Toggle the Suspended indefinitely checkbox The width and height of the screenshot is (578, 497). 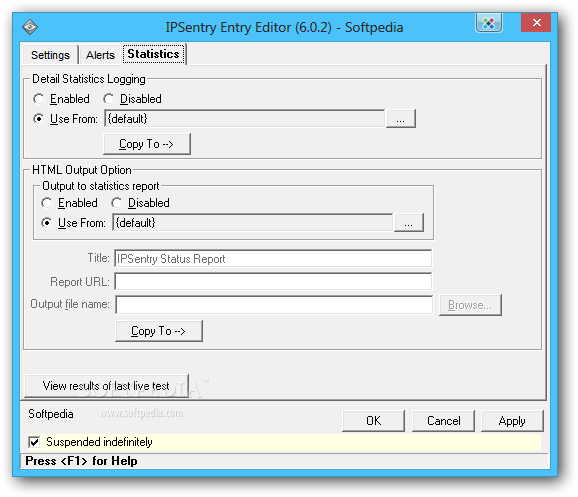tap(34, 442)
